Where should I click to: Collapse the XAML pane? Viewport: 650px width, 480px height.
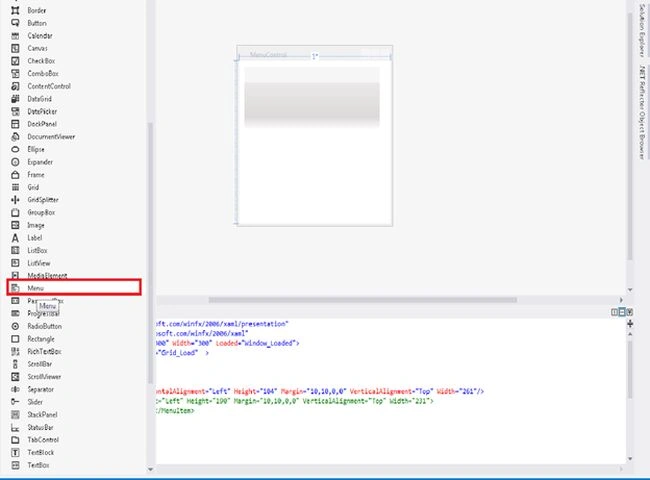click(x=630, y=312)
